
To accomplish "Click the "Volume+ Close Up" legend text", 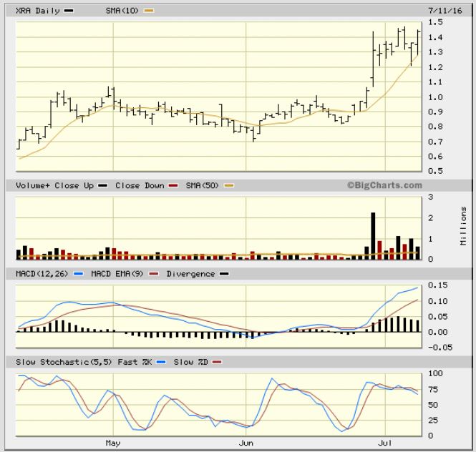I will pyautogui.click(x=54, y=186).
